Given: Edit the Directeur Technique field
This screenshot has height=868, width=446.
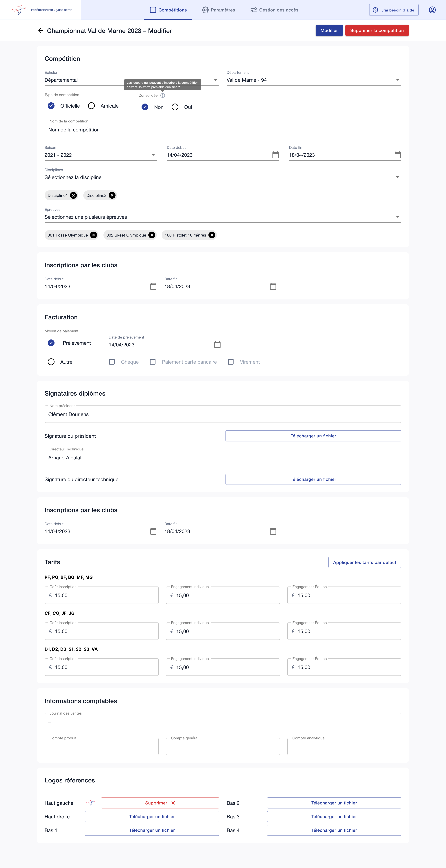Looking at the screenshot, I should [223, 458].
